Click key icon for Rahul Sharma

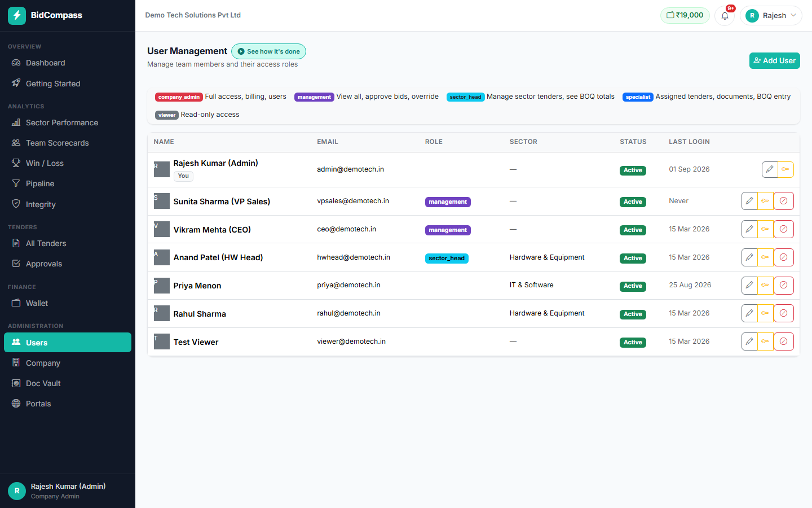pyautogui.click(x=766, y=313)
